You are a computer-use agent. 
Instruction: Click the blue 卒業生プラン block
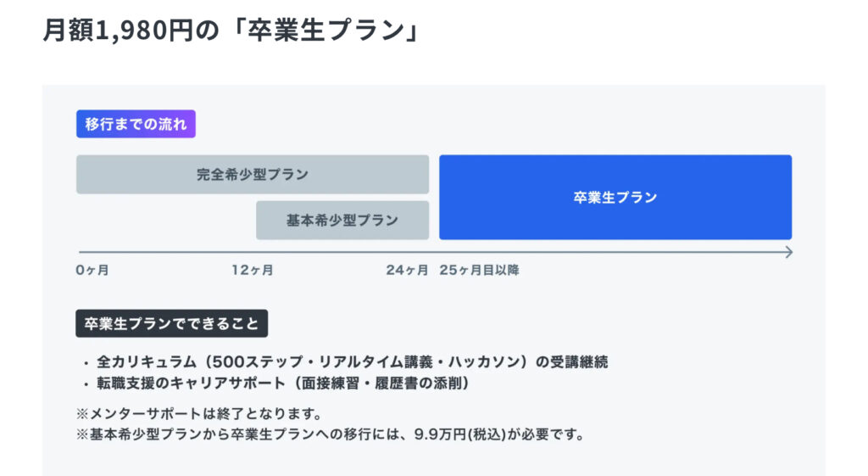(x=615, y=198)
